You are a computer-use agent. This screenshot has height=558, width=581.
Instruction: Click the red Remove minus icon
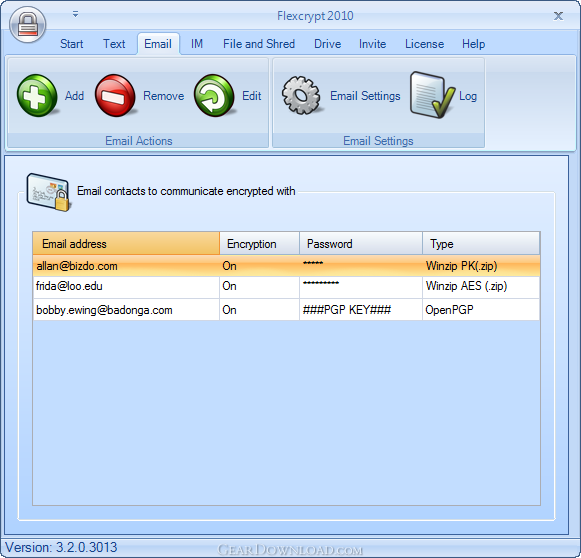(x=115, y=96)
